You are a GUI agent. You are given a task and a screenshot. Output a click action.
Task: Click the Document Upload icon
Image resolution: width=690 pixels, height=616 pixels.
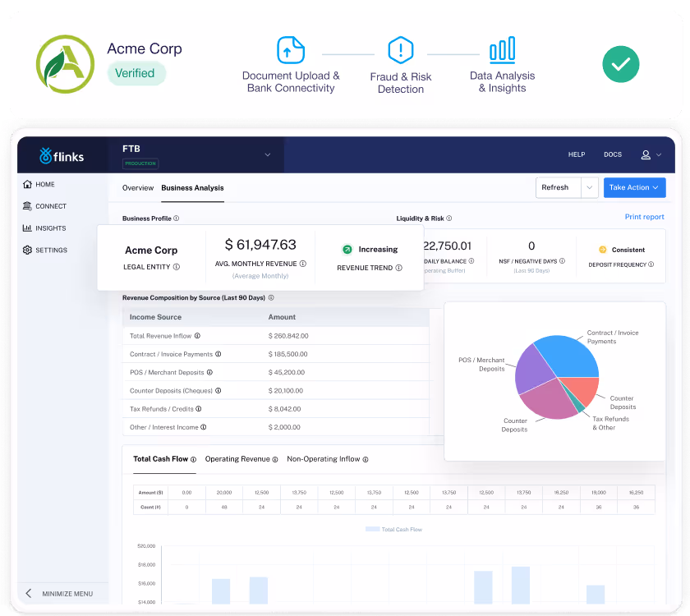tap(291, 50)
